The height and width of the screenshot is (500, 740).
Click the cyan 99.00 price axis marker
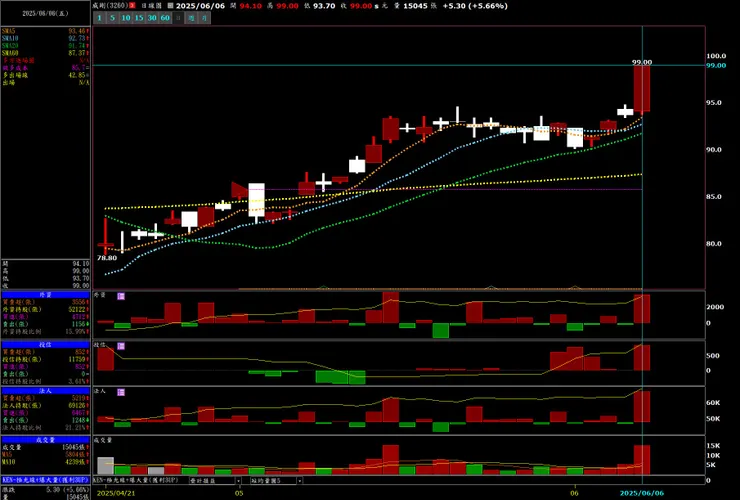pos(716,66)
